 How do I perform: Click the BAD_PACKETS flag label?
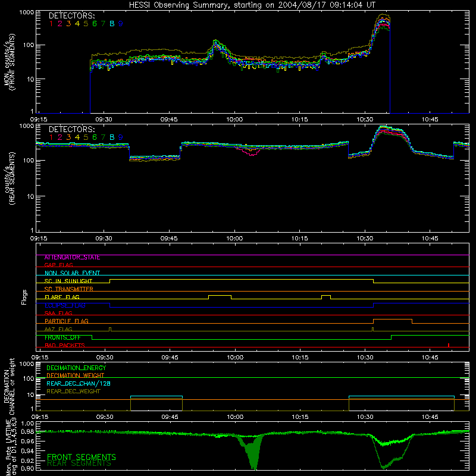[65, 345]
